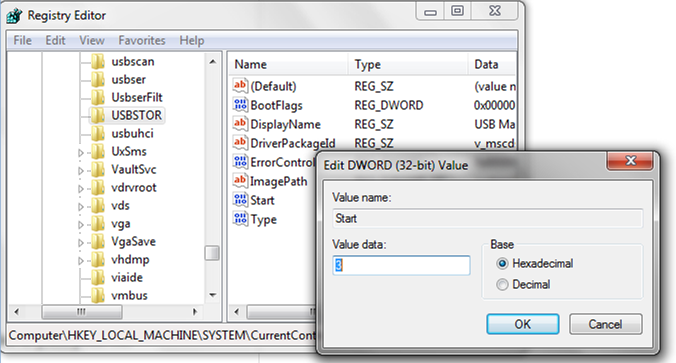Click the vds folder icon

coord(98,206)
